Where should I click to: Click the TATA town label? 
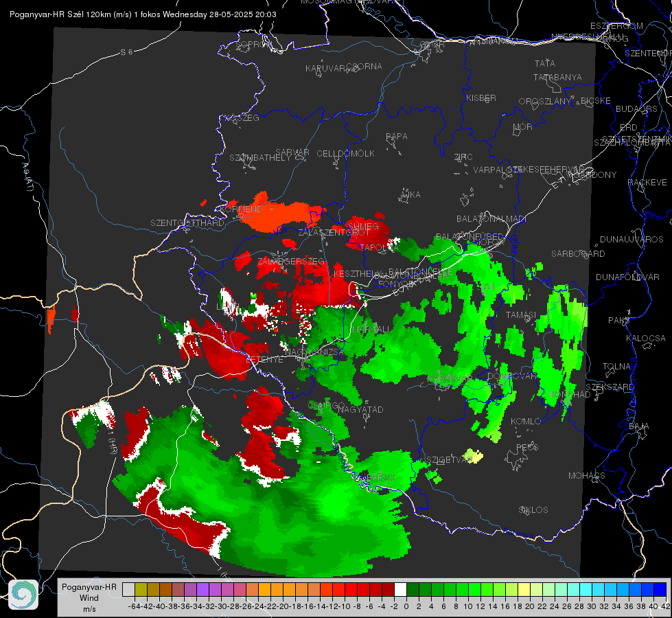click(545, 63)
